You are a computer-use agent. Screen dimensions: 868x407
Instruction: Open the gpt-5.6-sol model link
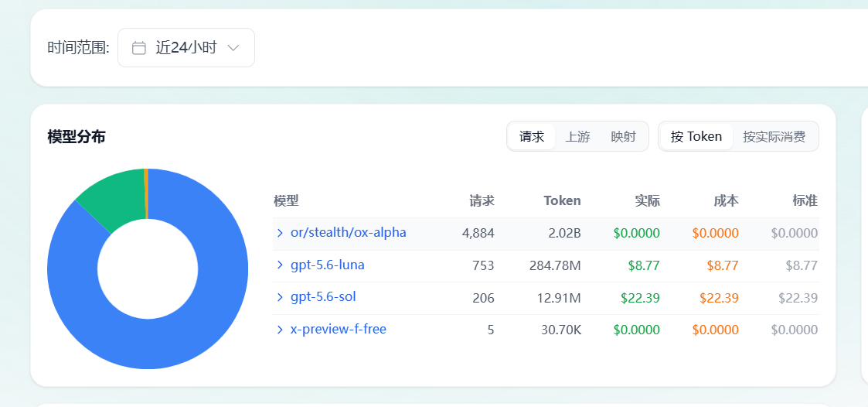[x=323, y=297]
